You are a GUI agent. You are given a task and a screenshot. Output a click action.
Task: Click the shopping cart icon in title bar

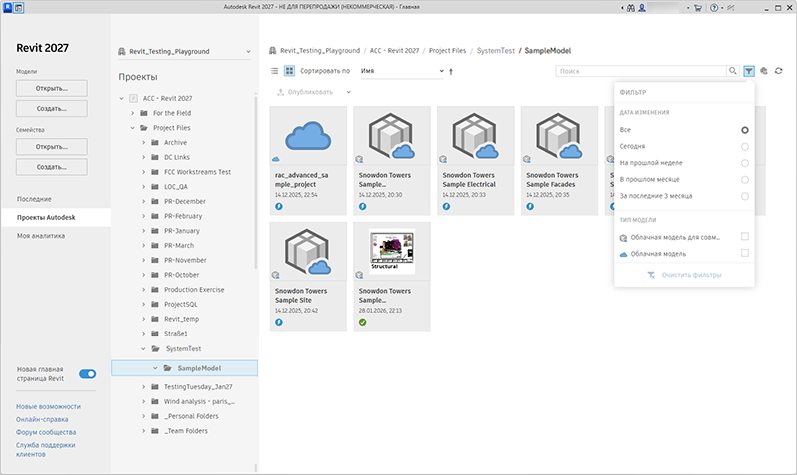[x=698, y=8]
